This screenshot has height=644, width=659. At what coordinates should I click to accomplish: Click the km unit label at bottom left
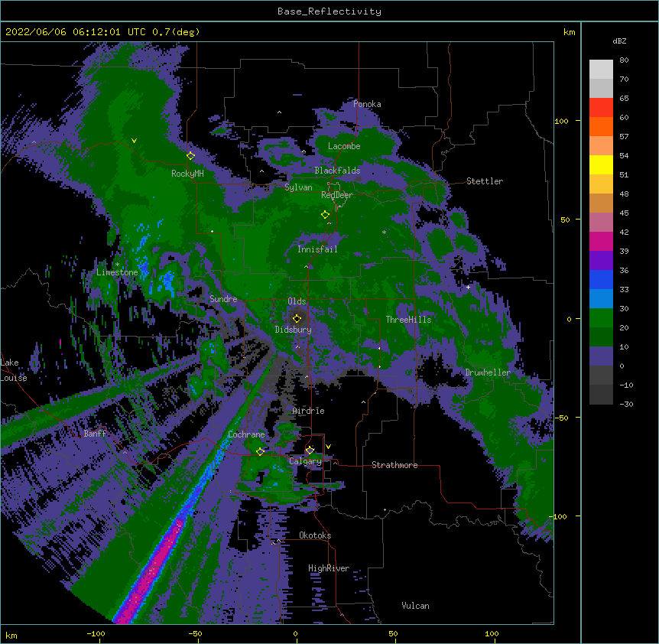(11, 636)
